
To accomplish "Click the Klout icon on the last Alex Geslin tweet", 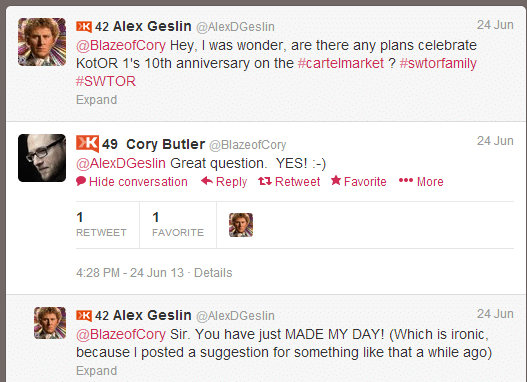I will point(84,315).
